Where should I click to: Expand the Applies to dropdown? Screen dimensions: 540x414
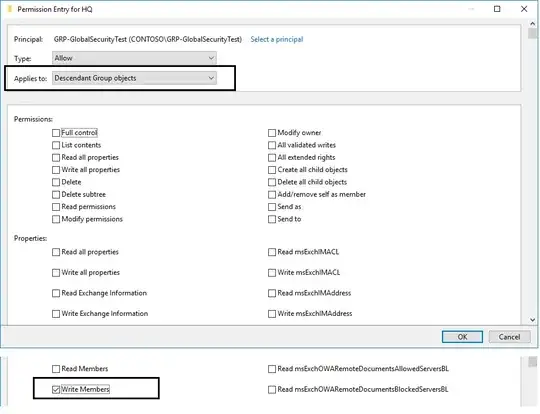[134, 78]
